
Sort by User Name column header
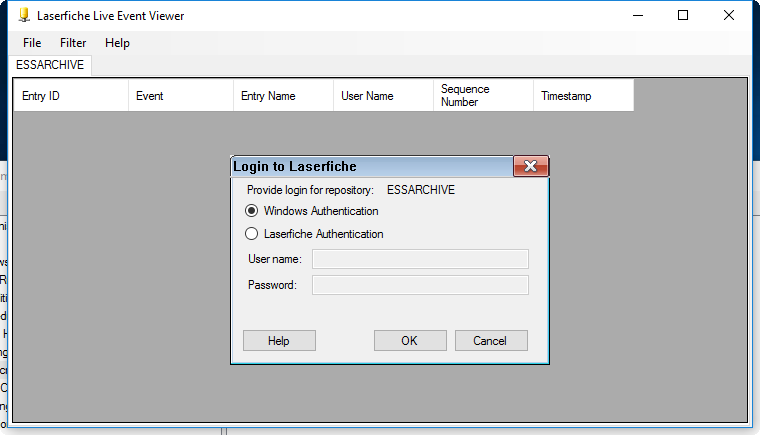tap(383, 96)
